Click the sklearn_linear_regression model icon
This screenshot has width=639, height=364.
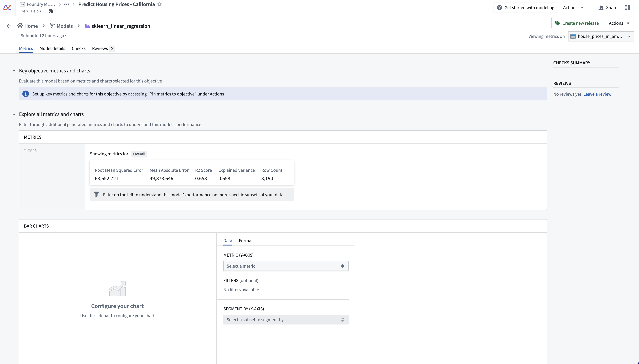87,26
